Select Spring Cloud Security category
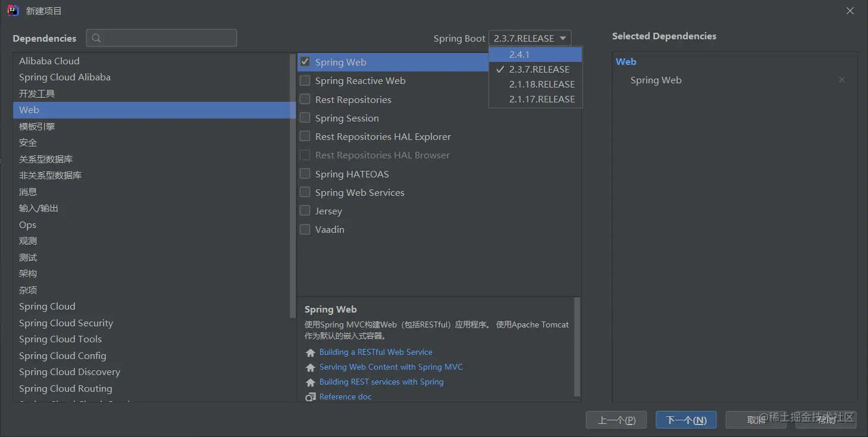Image resolution: width=868 pixels, height=437 pixels. tap(154, 323)
